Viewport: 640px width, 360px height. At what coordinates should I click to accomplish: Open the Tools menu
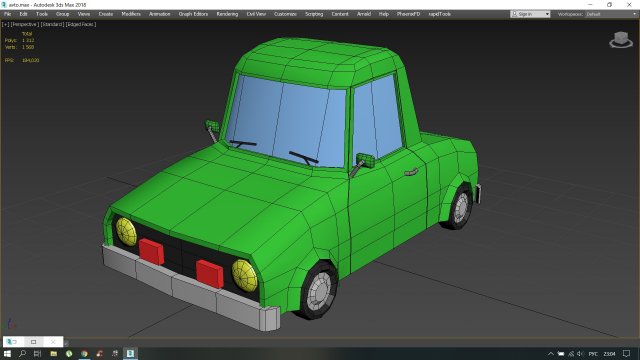[x=42, y=14]
